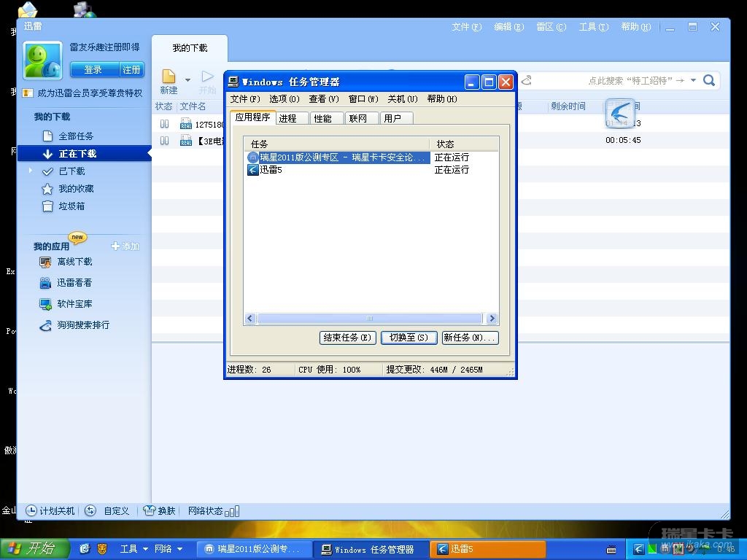Click 新任务(N)... button in Task Manager
747x560 pixels.
click(x=471, y=338)
